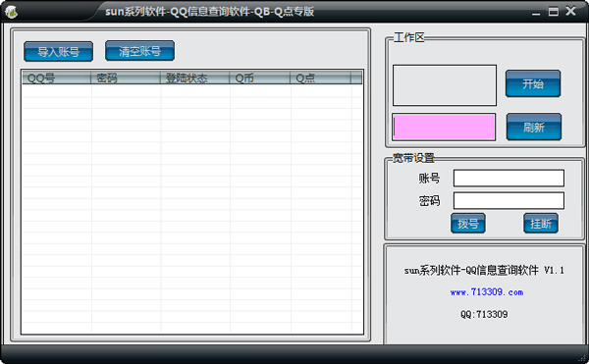
Task: Sort by the Q点 column header
Action: click(x=320, y=78)
